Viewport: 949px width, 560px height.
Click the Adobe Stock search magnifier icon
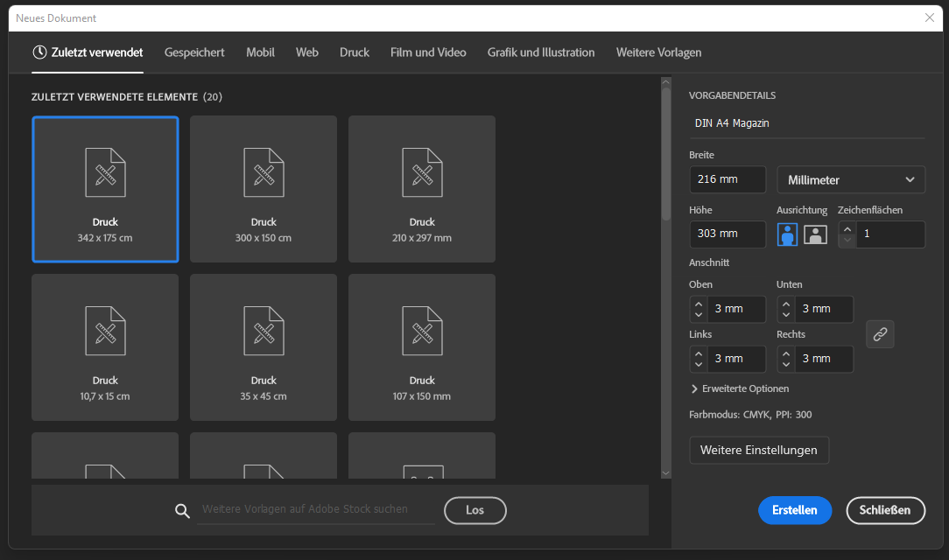(182, 511)
